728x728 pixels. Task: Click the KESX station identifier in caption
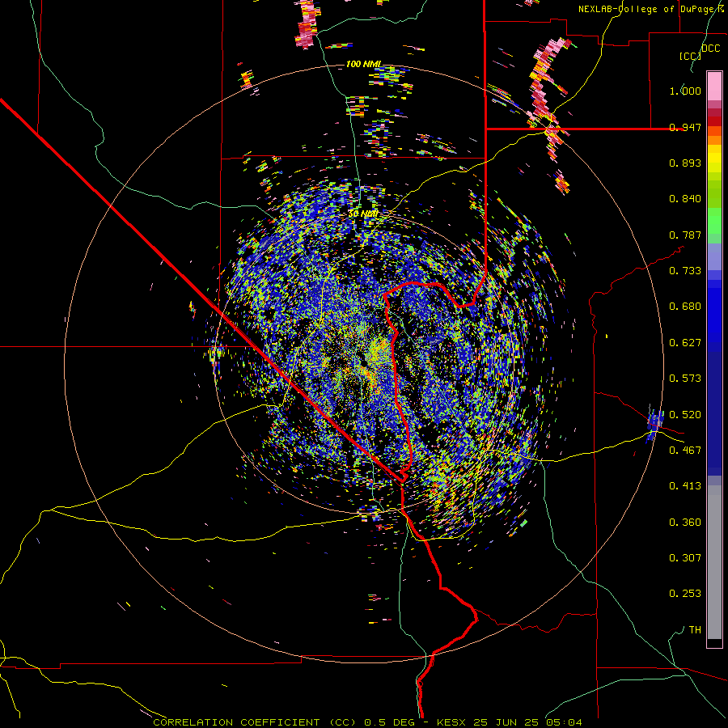[x=453, y=722]
